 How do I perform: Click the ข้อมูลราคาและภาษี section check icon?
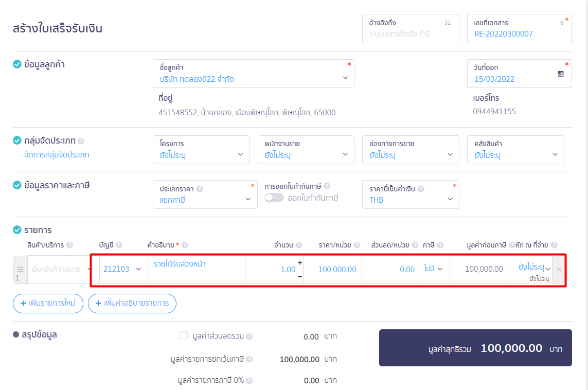coord(17,185)
